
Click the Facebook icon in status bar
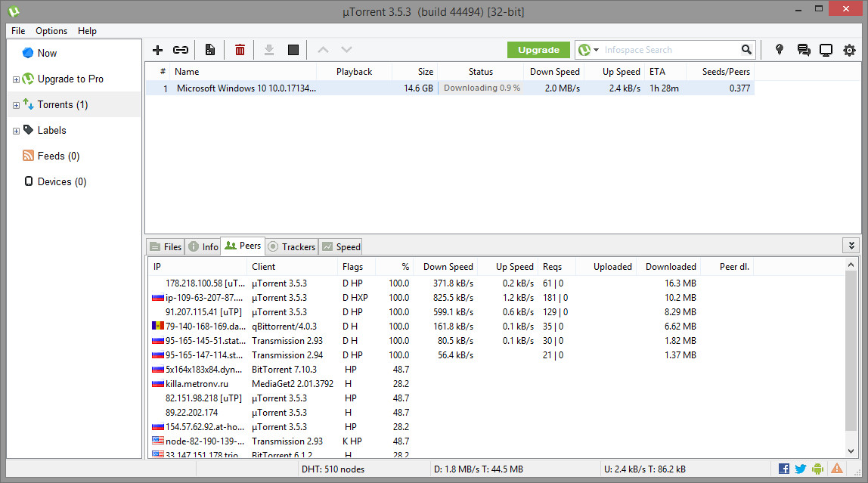point(784,469)
